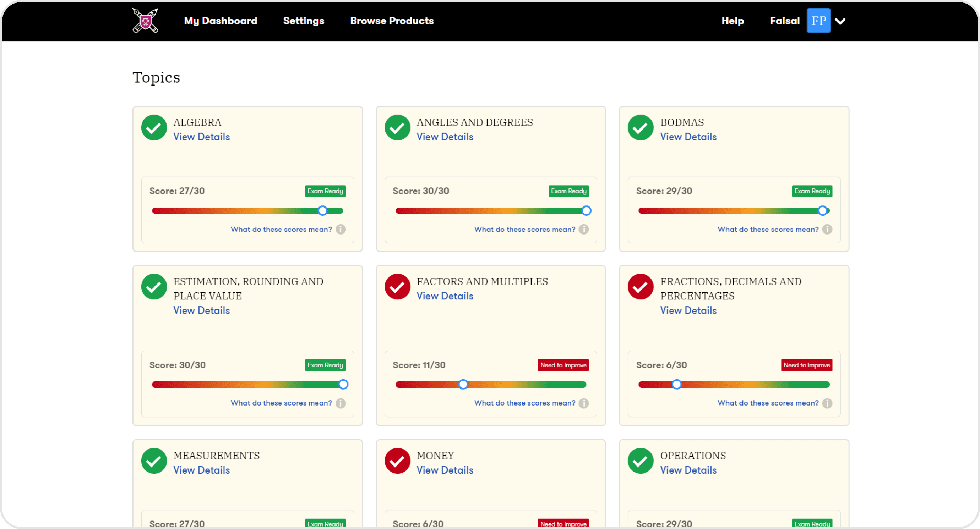View Details for Factors and Multiples
Screen dimensions: 980x529
tap(445, 296)
